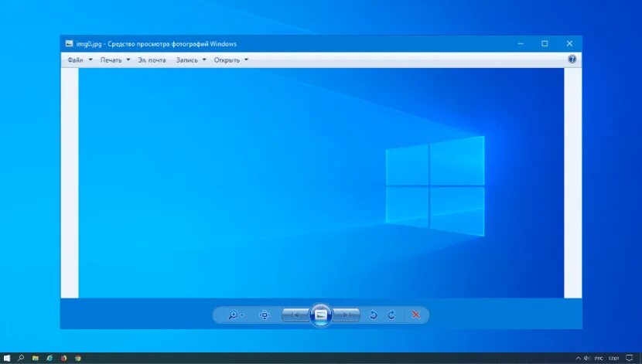Show hidden system tray icons
The width and height of the screenshot is (642, 364).
click(x=578, y=359)
